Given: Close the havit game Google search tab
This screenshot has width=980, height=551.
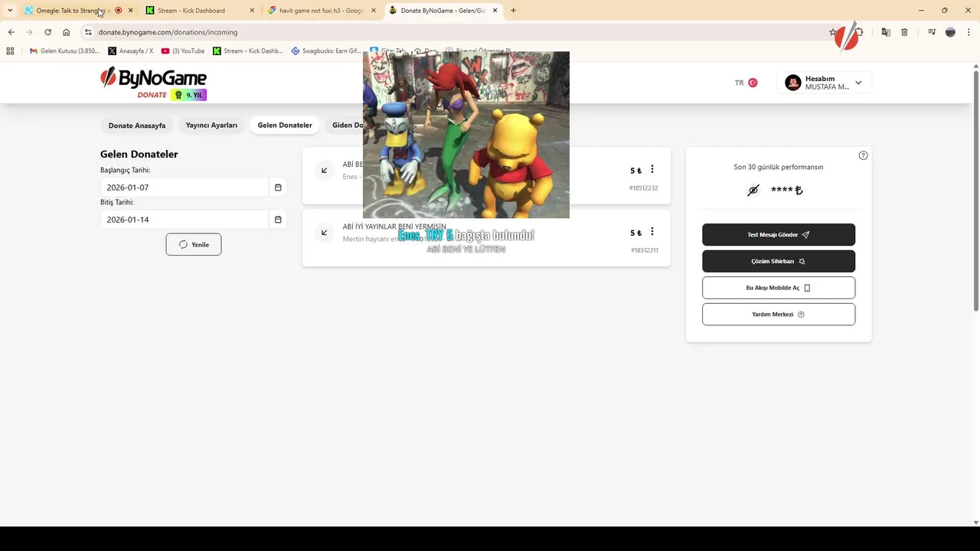Looking at the screenshot, I should click(x=374, y=11).
